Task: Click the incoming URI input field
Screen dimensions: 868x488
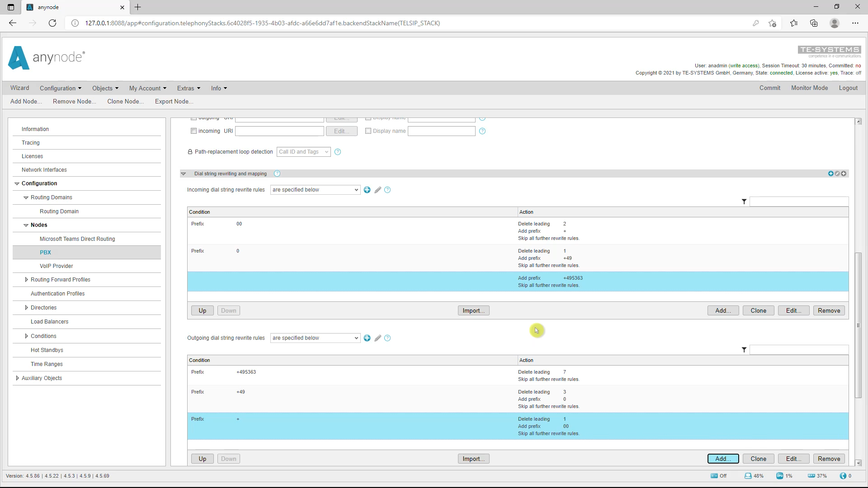Action: (x=279, y=131)
